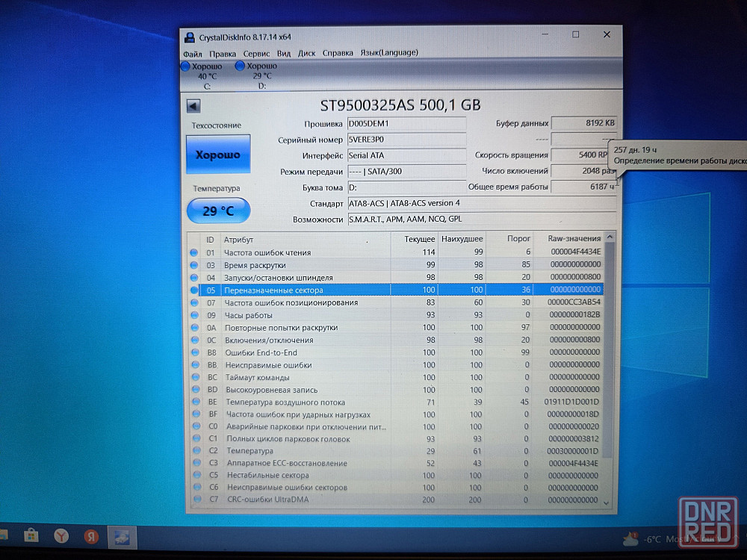Click the 29 °C temperature button
Viewport: 747px width, 560px height.
[219, 211]
